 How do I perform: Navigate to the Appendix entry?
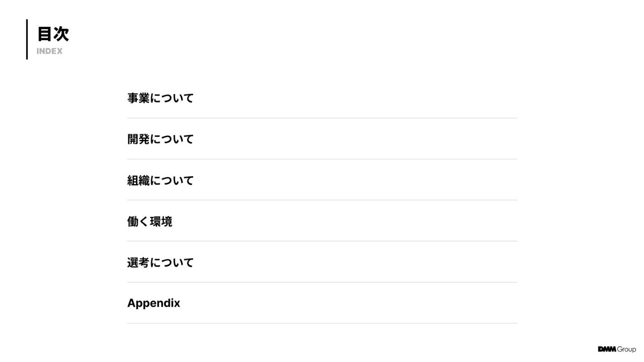pos(153,303)
